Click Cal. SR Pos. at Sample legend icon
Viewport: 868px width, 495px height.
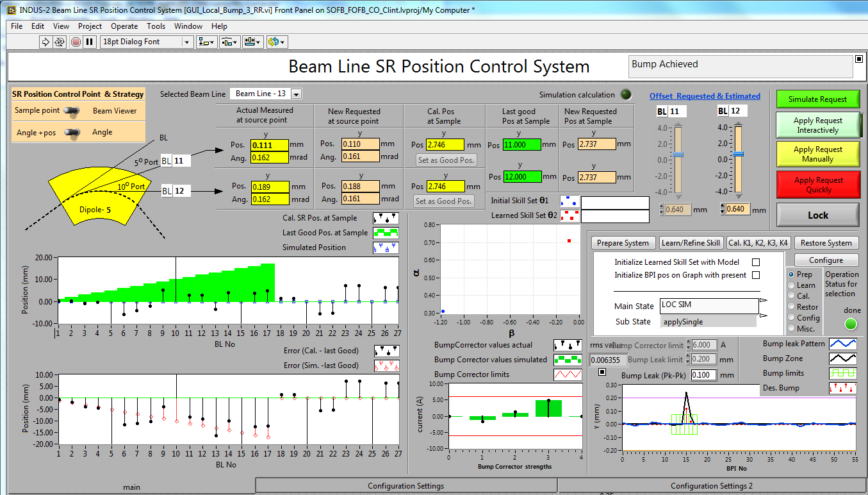point(386,217)
